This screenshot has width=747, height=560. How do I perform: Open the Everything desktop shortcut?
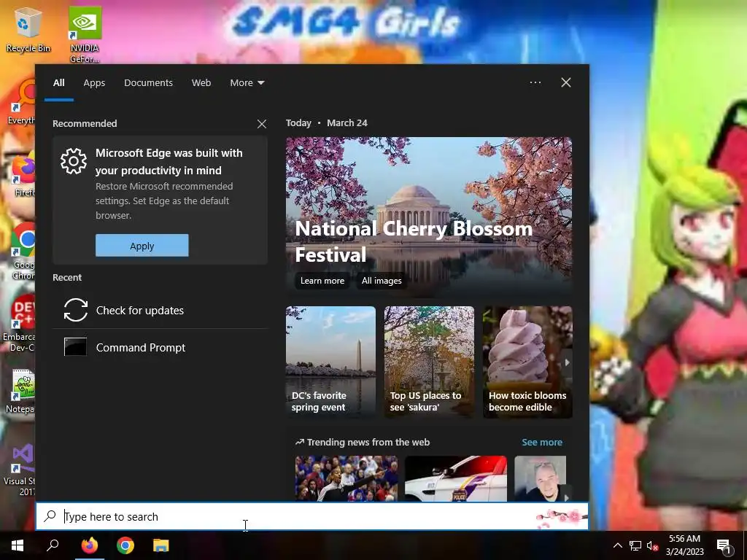pyautogui.click(x=23, y=102)
